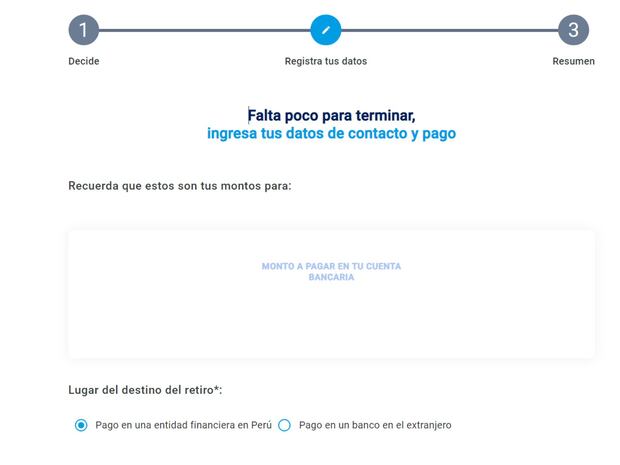Image resolution: width=620 pixels, height=465 pixels.
Task: Click the required asterisk after destino del retiro
Action: coord(217,387)
